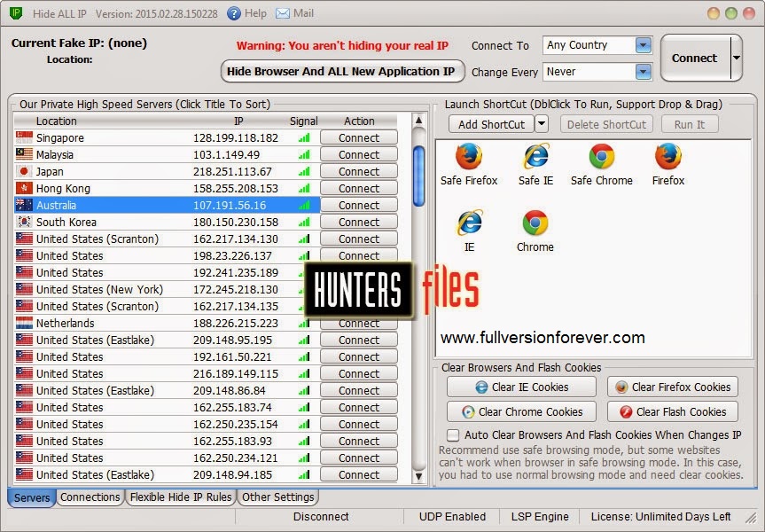765x532 pixels.
Task: Click License: Unlimited Days Left status
Action: coord(660,517)
